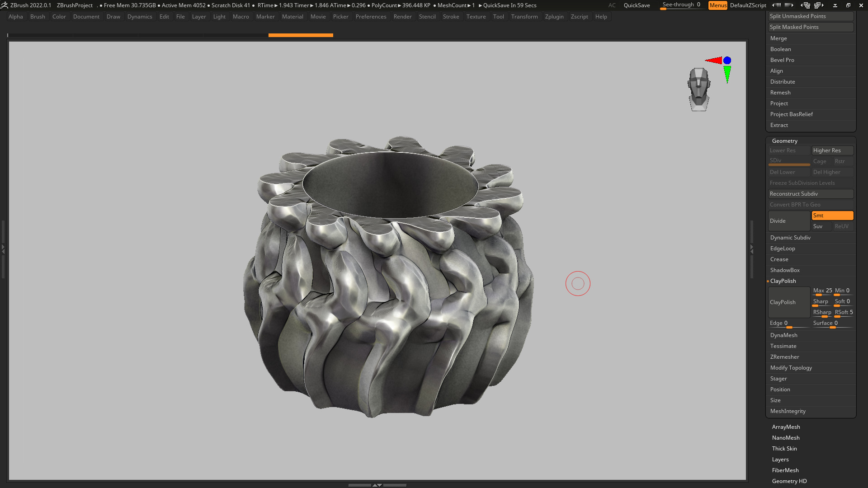This screenshot has height=488, width=868.
Task: Click Reconstruct Subdiv button
Action: tap(811, 194)
